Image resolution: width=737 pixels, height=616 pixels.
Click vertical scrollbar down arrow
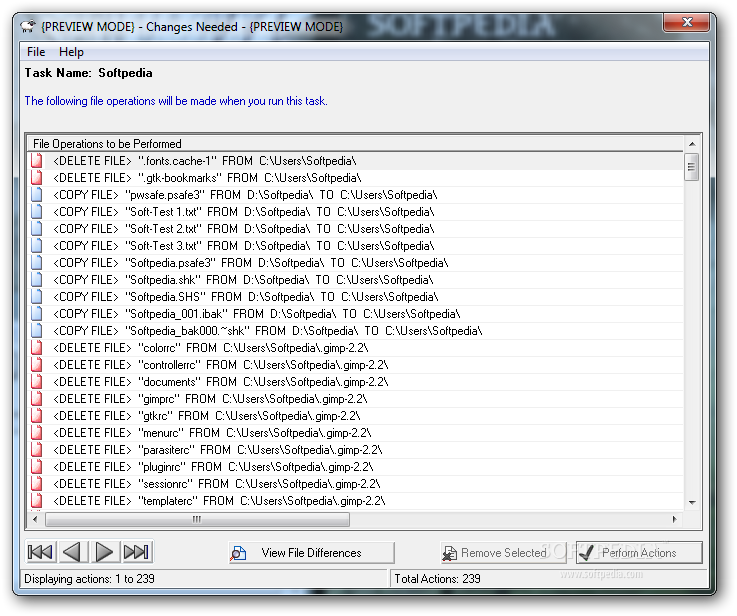tap(692, 502)
